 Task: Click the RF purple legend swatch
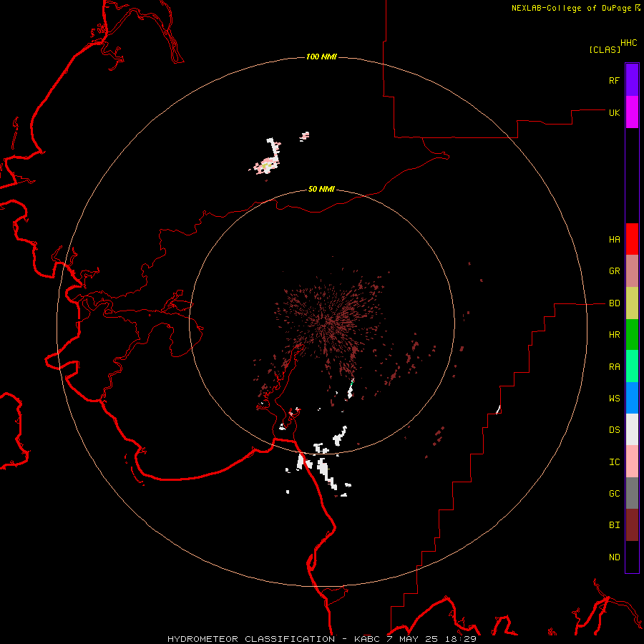pyautogui.click(x=632, y=80)
